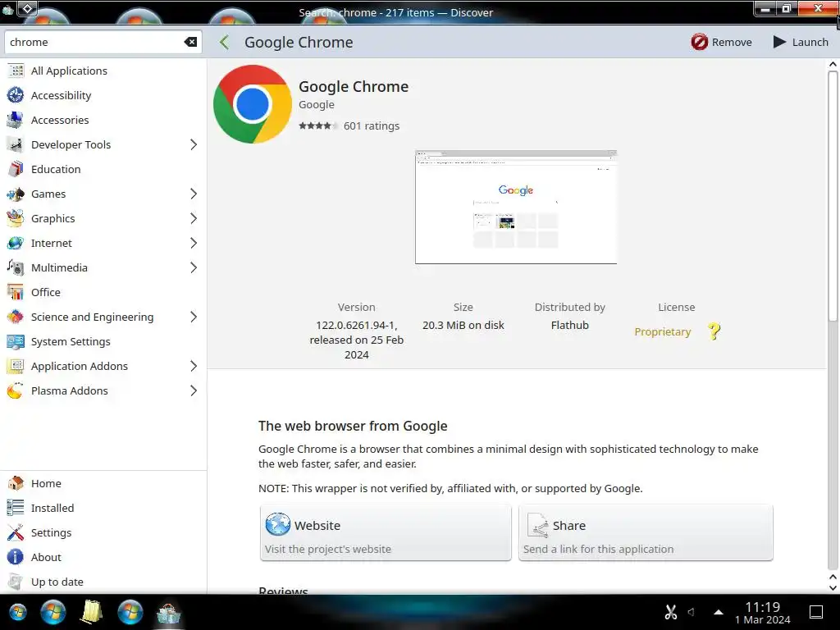Screen dimensions: 840x630
Task: Click the star rating display
Action: click(318, 126)
